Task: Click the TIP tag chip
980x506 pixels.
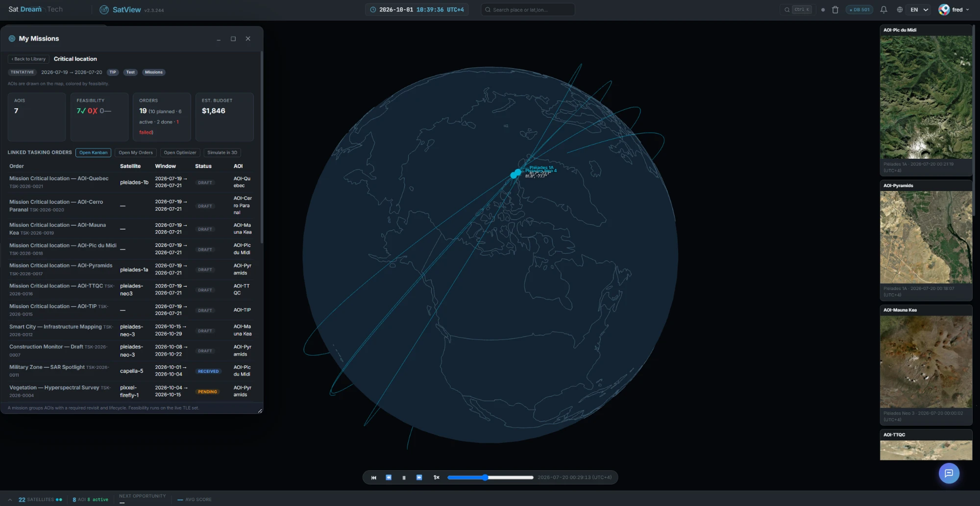Action: [113, 72]
